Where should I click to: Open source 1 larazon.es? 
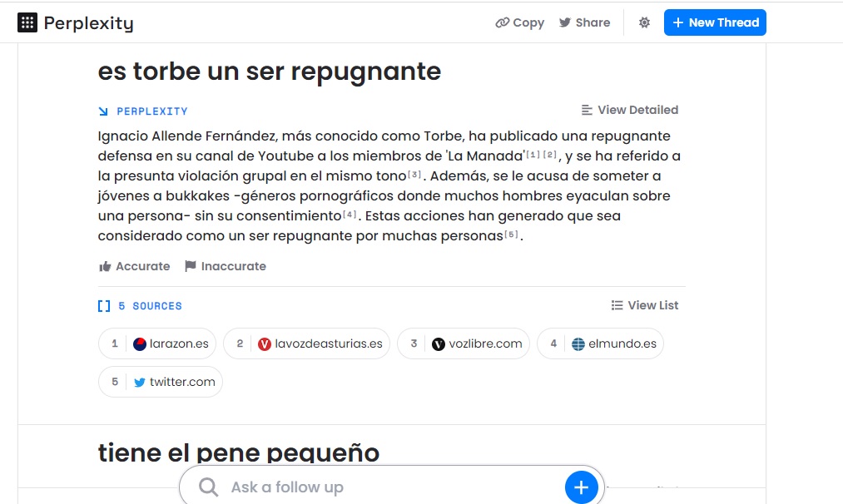click(x=157, y=343)
